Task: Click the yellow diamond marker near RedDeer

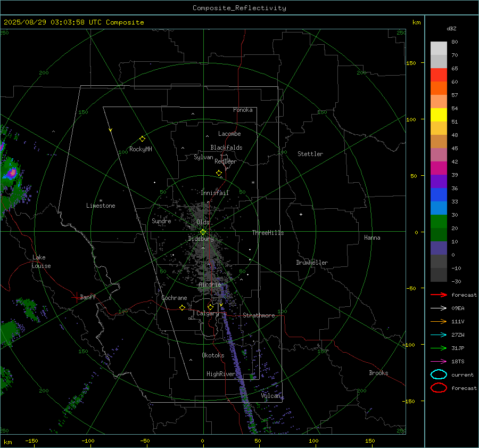Action: click(219, 173)
